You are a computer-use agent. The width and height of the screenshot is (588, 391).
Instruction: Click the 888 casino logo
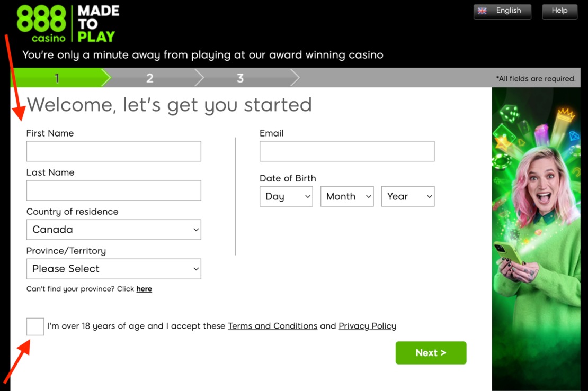click(41, 24)
